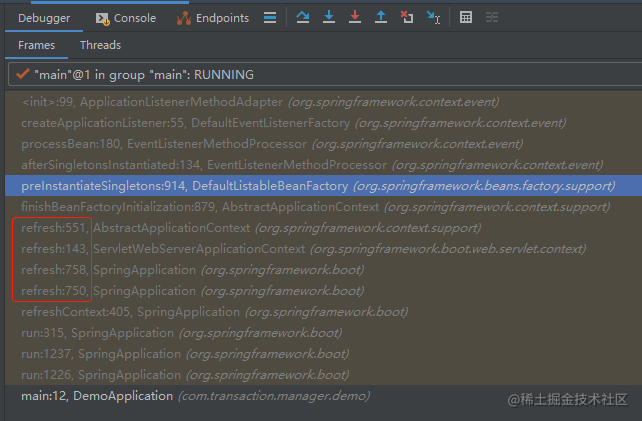Click the Step Over icon
The width and height of the screenshot is (642, 421).
coord(303,17)
